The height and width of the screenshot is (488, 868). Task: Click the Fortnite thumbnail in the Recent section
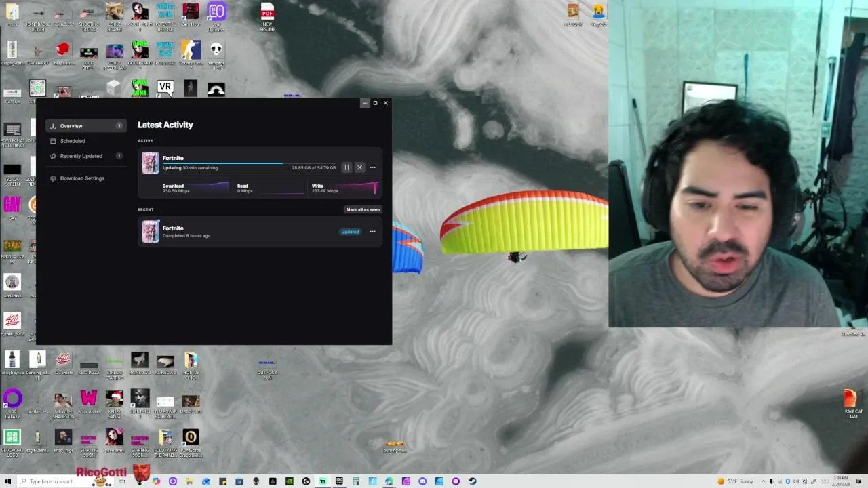coord(150,231)
